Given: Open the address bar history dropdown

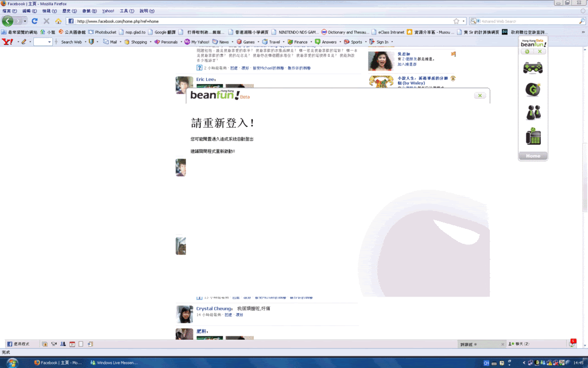Looking at the screenshot, I should (x=463, y=21).
